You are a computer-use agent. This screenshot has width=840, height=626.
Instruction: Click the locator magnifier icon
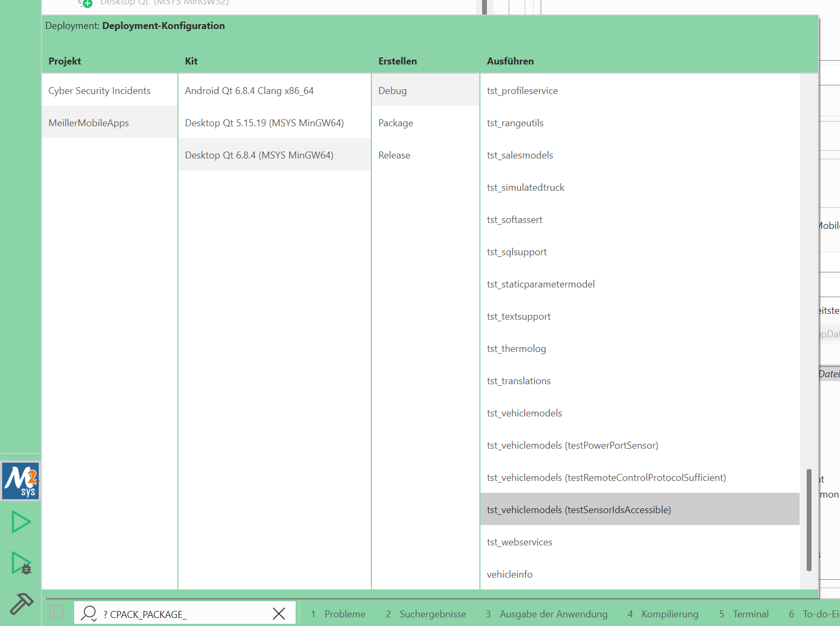tap(88, 613)
